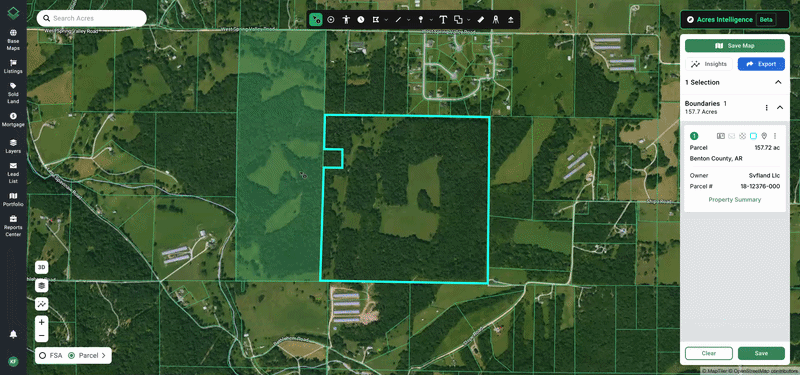Open the Insights button

(x=709, y=64)
